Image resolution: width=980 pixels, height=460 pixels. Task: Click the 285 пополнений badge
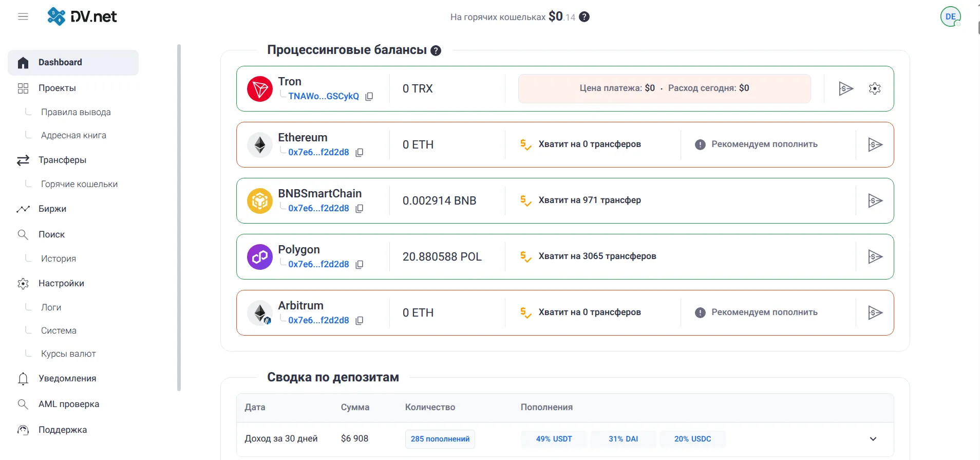pos(440,439)
